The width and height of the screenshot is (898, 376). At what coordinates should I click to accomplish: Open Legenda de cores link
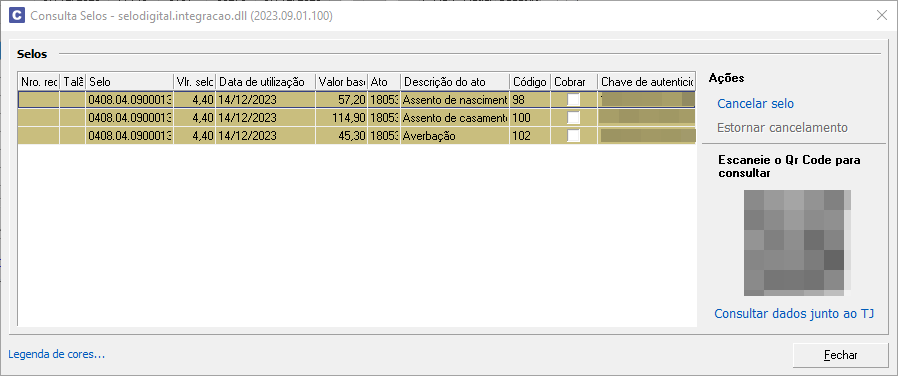57,354
